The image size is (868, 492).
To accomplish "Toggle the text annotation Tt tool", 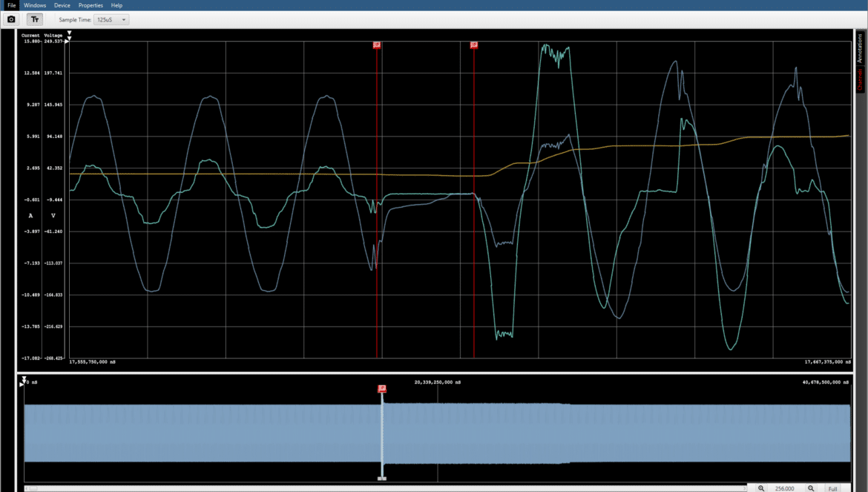I will (35, 19).
